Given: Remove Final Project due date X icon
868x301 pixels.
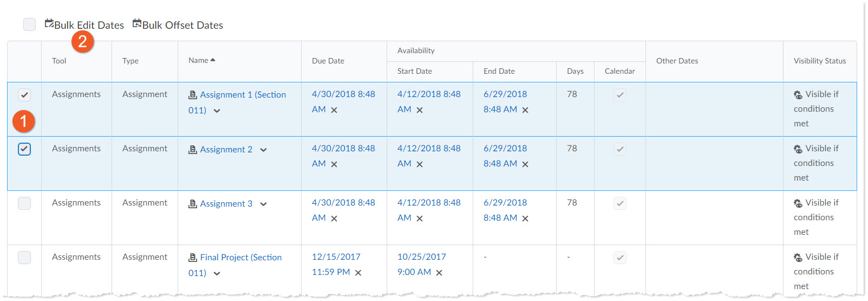Looking at the screenshot, I should click(x=358, y=273).
